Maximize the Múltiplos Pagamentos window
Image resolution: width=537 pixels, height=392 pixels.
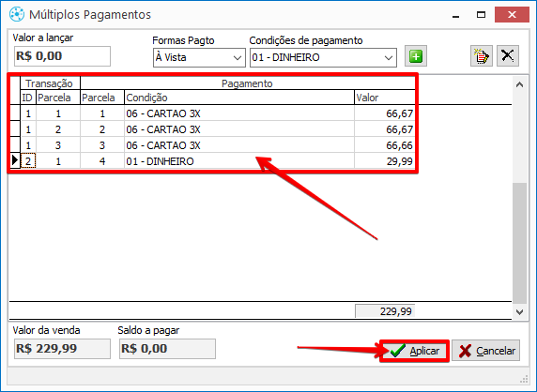point(482,15)
